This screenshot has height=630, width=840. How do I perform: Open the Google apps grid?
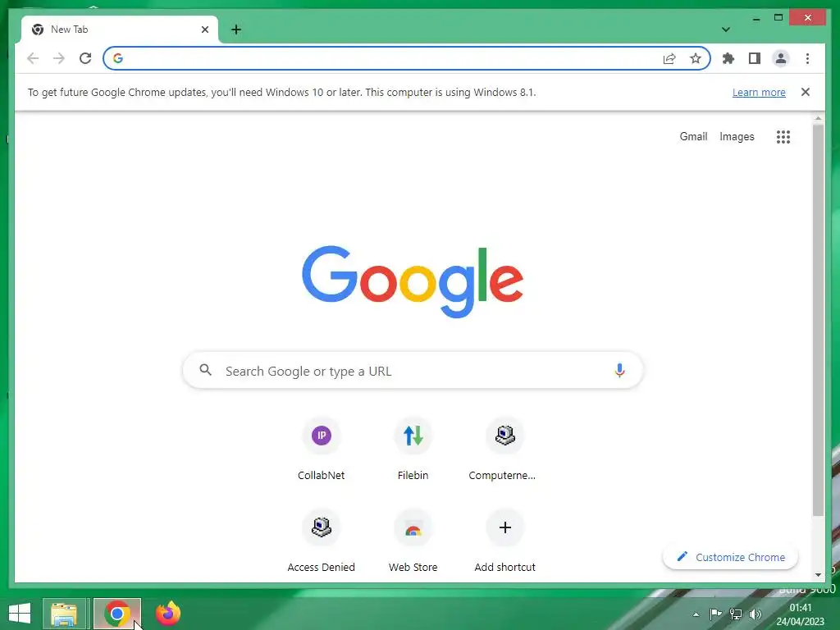point(783,137)
